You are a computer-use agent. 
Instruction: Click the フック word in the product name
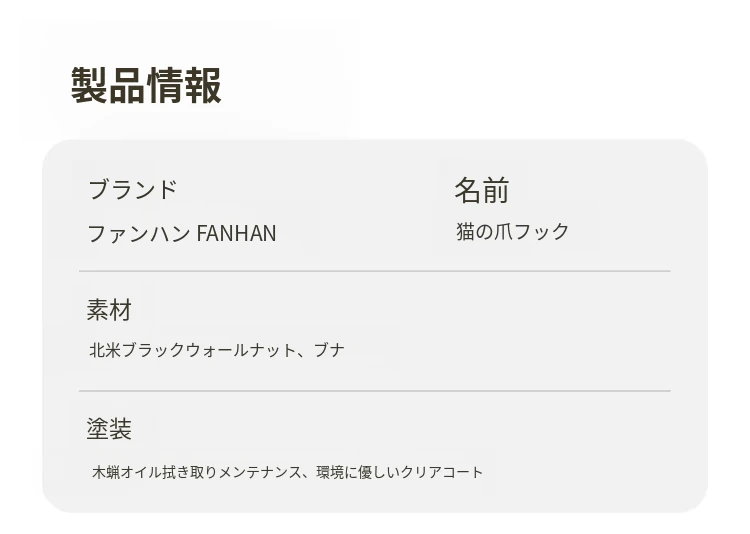click(x=542, y=232)
